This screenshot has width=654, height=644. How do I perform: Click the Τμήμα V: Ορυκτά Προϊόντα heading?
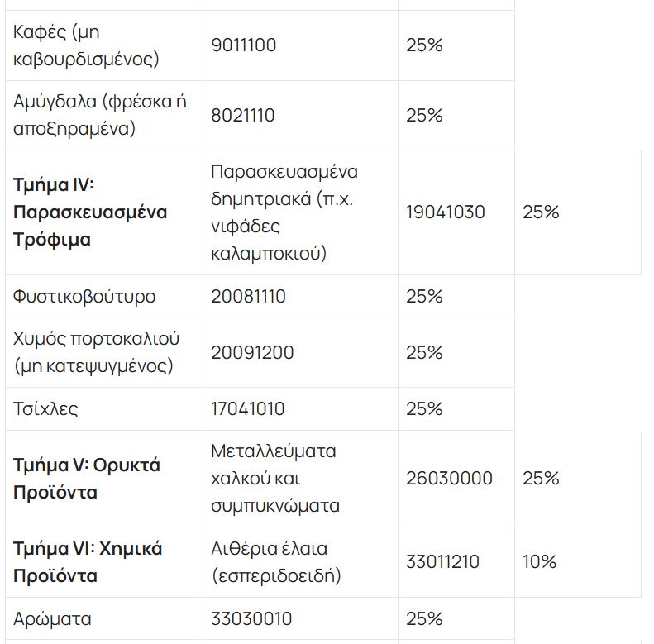pyautogui.click(x=87, y=479)
